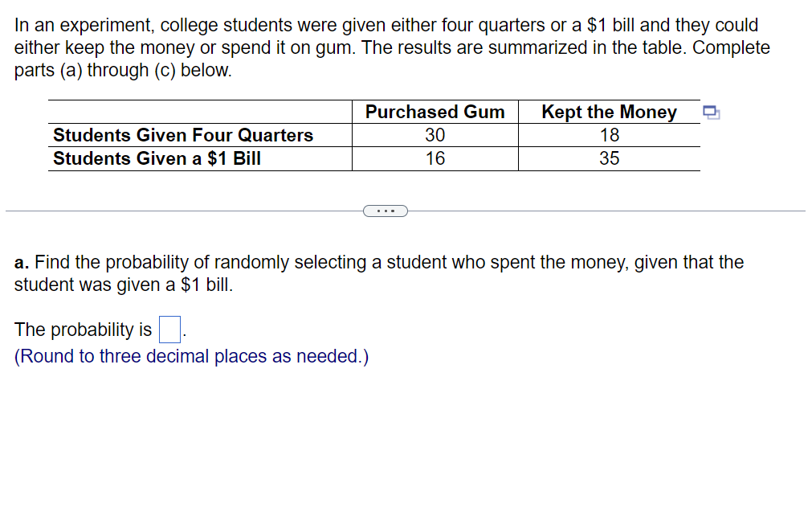Click the value 16 in the $1 Bill row
This screenshot has height=512, width=812.
(x=435, y=158)
